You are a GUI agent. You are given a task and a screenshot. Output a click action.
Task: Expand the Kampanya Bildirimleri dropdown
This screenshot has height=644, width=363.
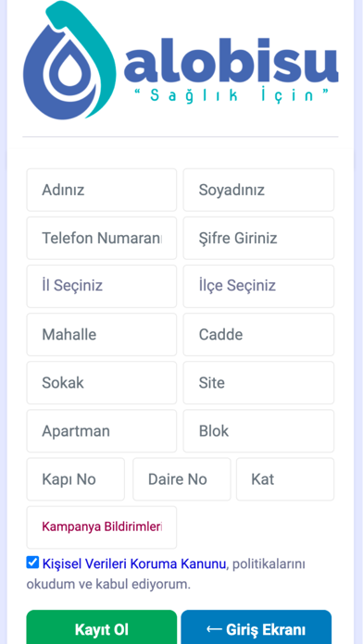tap(102, 527)
